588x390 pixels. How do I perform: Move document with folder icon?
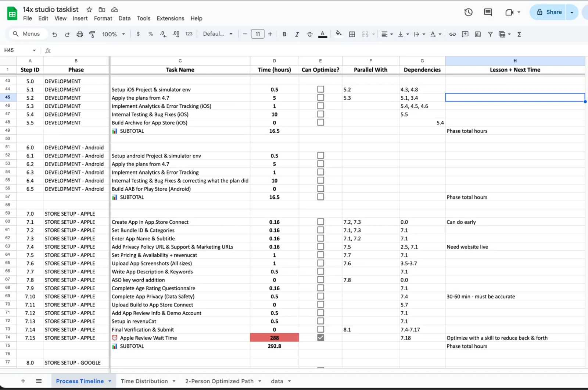pos(102,10)
